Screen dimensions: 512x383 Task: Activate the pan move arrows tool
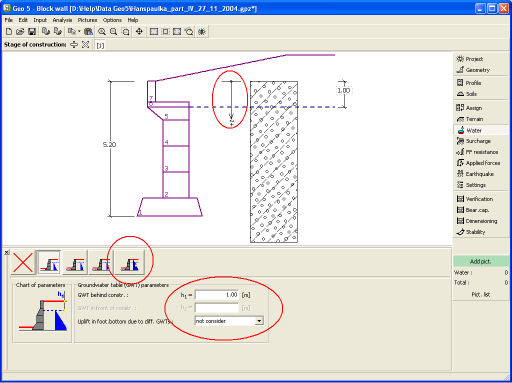pyautogui.click(x=139, y=32)
